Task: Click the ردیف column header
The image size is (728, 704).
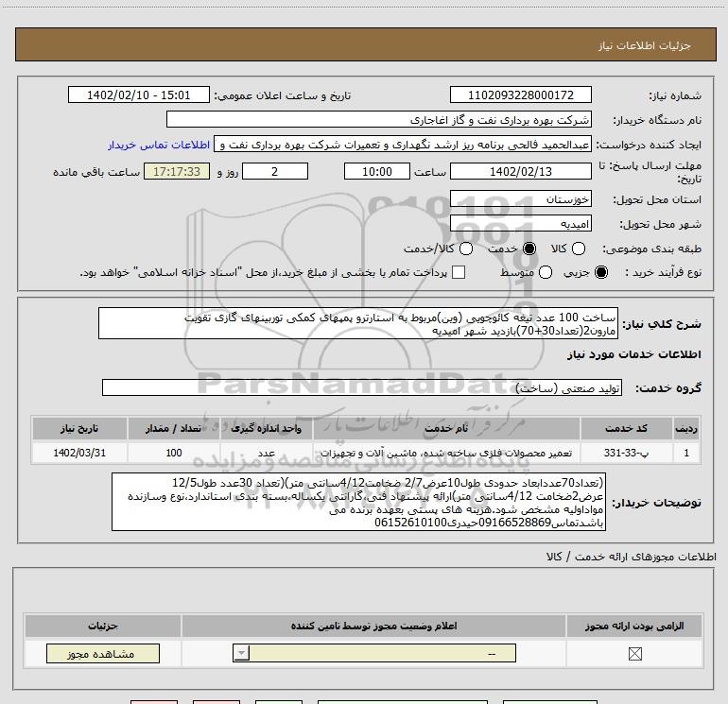Action: tap(686, 428)
